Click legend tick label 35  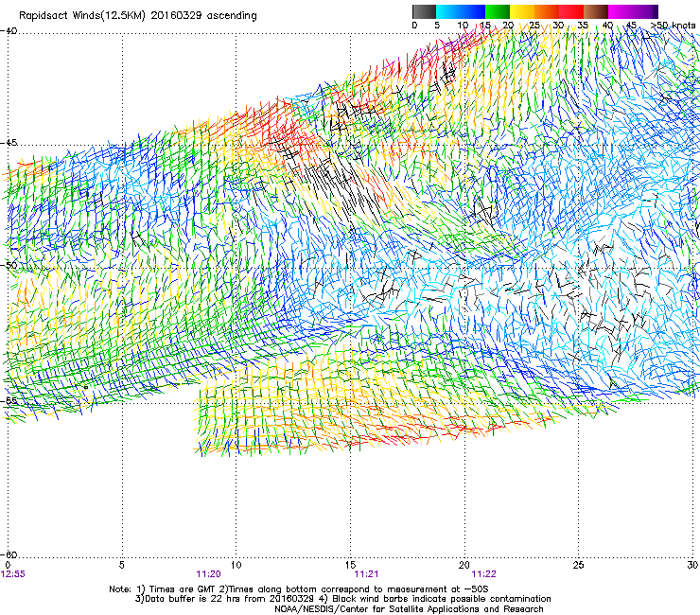[x=583, y=26]
